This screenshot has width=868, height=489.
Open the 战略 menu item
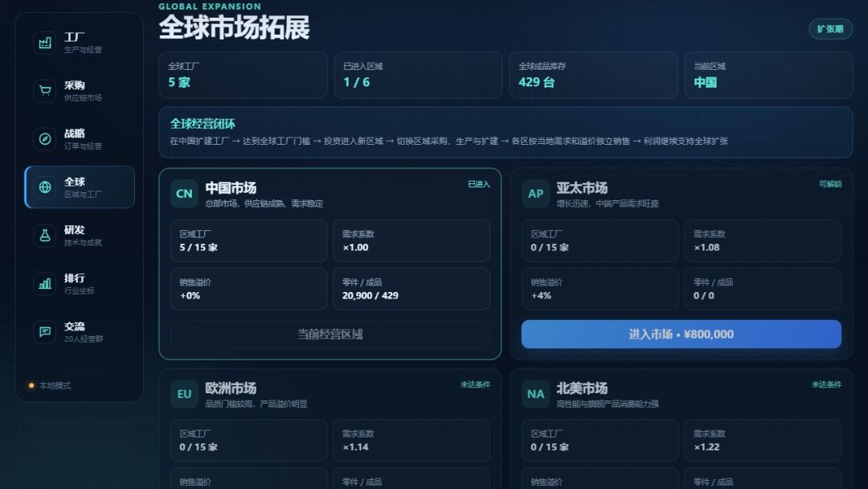tap(80, 139)
